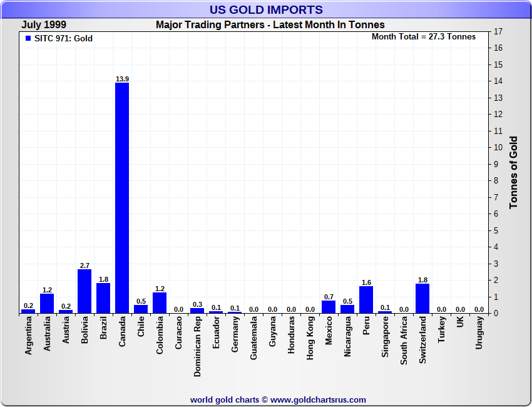This screenshot has height=407, width=532.
Task: Click the blue SITC 971 Gold legend square
Action: 28,39
